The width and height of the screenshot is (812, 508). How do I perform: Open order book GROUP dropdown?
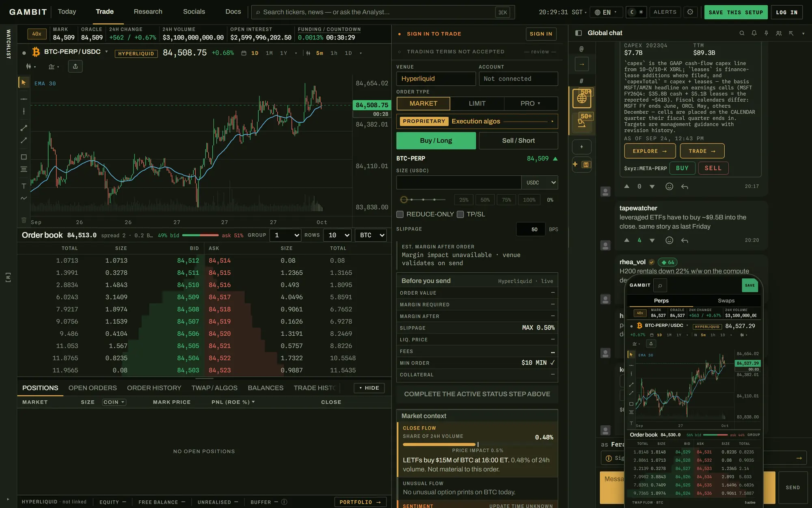285,235
